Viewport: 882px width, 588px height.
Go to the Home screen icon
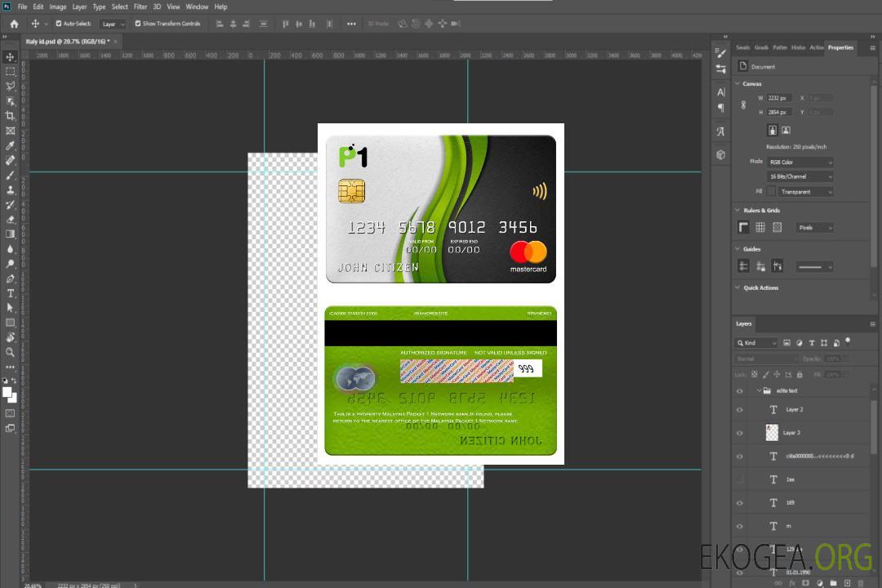tap(14, 24)
